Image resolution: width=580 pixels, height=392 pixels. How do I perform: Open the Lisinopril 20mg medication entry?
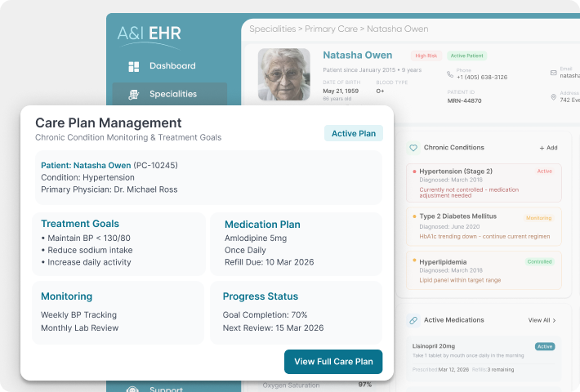484,359
